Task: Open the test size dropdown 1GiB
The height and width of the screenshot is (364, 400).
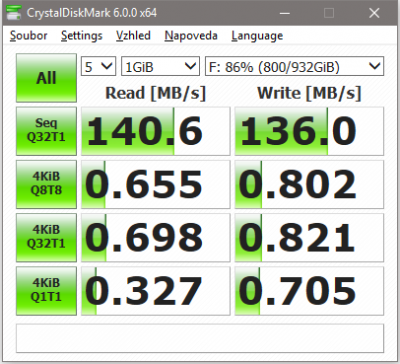Action: (160, 66)
